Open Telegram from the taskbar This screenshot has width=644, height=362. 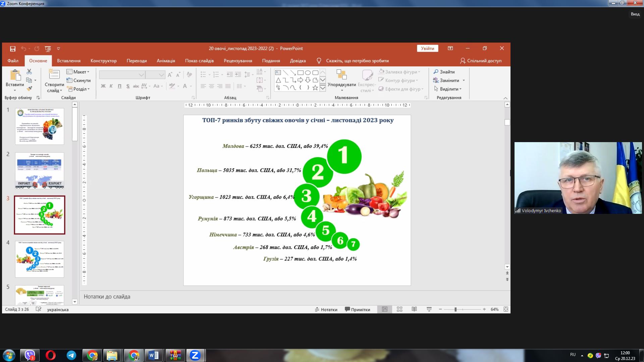point(71,355)
